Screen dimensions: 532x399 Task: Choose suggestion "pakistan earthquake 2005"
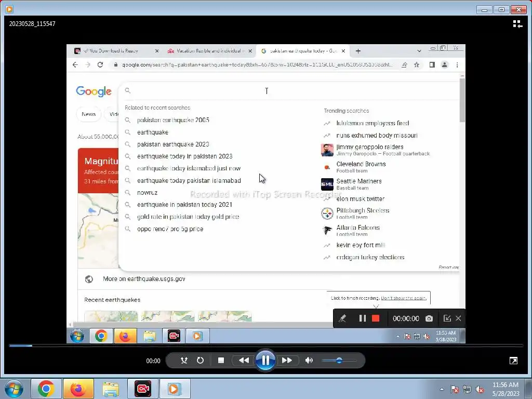173,120
